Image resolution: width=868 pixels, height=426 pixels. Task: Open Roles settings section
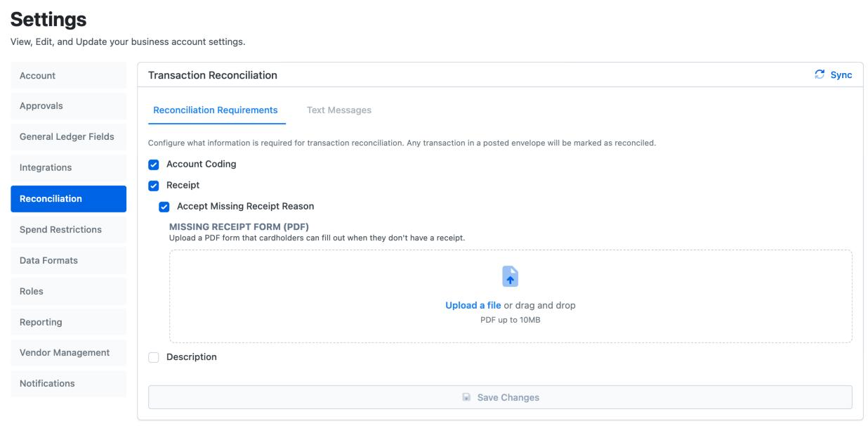click(x=68, y=292)
